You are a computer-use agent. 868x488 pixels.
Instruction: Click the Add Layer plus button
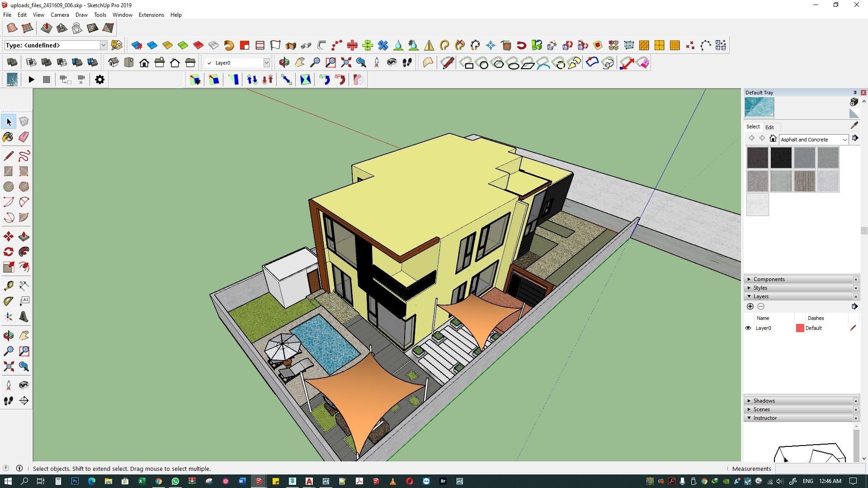(750, 307)
